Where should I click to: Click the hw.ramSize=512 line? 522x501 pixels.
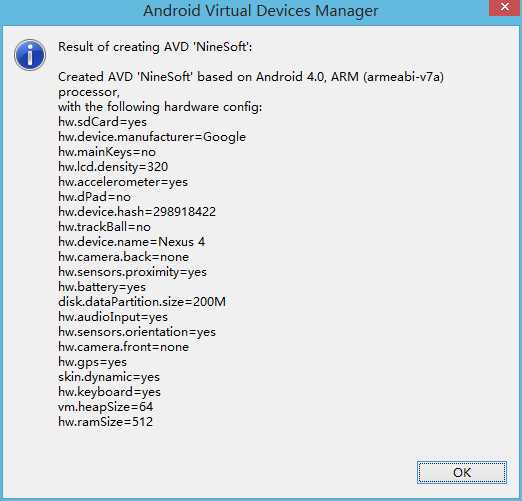pyautogui.click(x=105, y=422)
